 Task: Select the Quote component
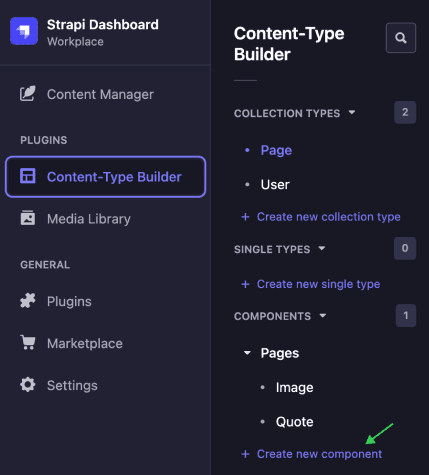(x=294, y=422)
